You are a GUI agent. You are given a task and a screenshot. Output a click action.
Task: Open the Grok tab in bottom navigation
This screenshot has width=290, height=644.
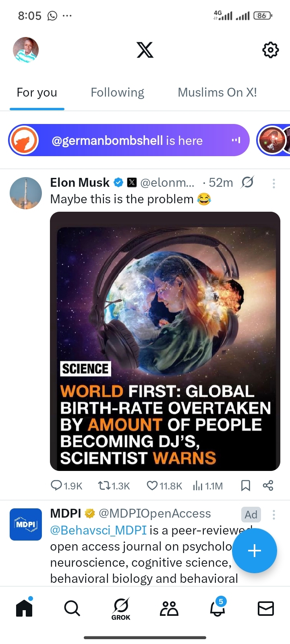coord(121,609)
